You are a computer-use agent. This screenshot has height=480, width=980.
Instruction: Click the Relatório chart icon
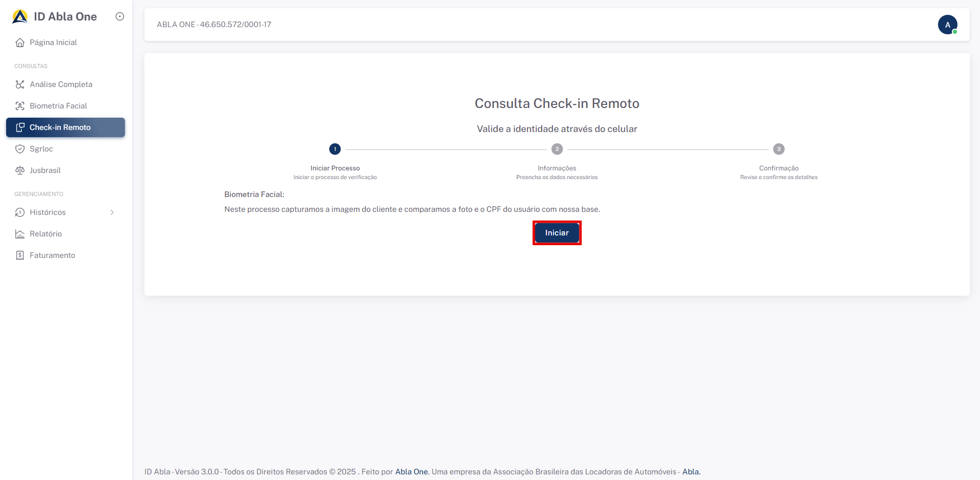click(20, 234)
